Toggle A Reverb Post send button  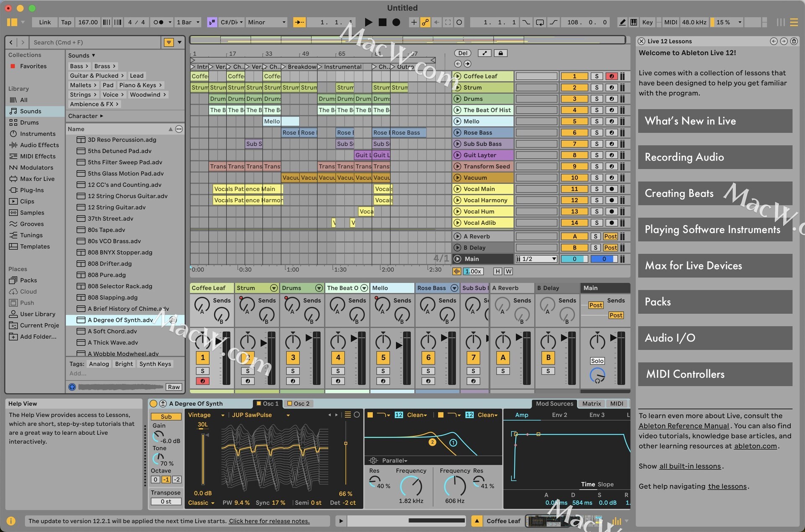tap(610, 236)
